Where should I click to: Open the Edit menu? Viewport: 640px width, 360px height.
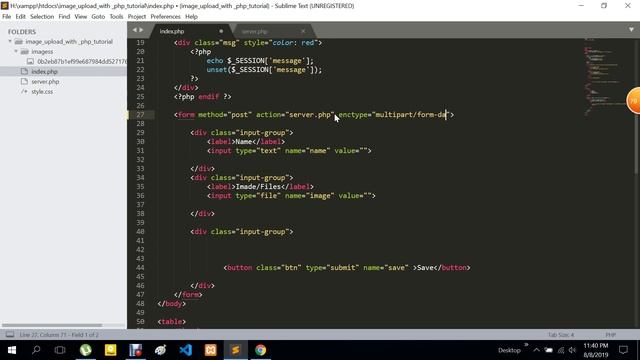[x=20, y=17]
